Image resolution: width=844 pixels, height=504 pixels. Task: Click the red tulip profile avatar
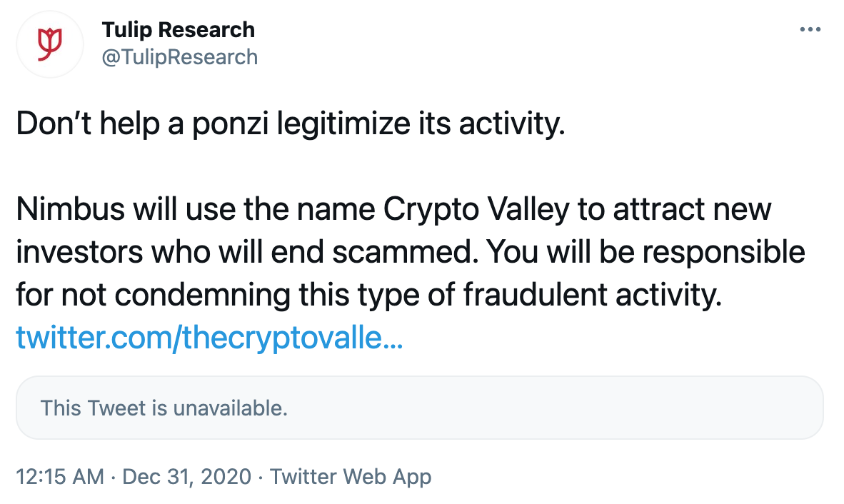click(49, 44)
